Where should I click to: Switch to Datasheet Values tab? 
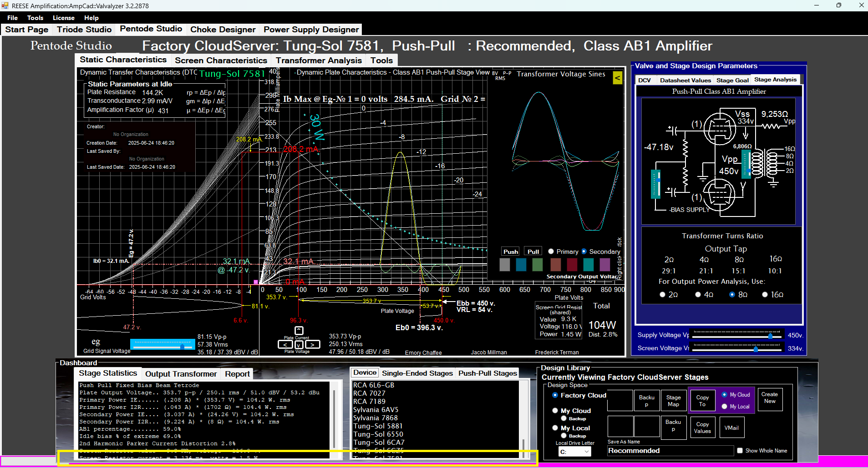[x=685, y=80]
